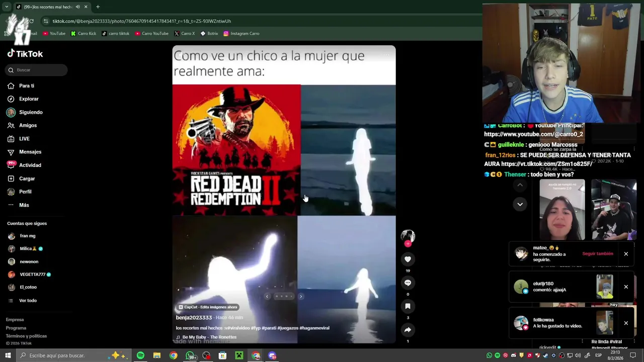Open the volume control in system tray
The width and height of the screenshot is (644, 362).
(578, 355)
